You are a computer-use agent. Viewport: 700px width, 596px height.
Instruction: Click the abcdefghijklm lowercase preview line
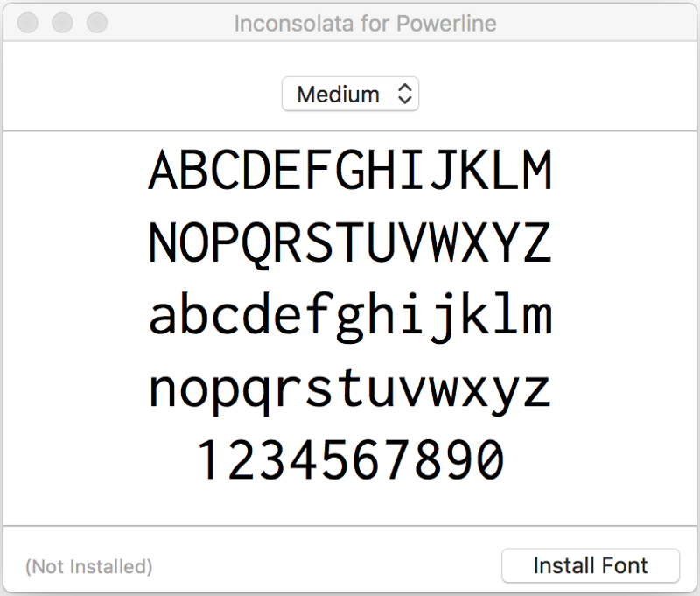pos(351,316)
